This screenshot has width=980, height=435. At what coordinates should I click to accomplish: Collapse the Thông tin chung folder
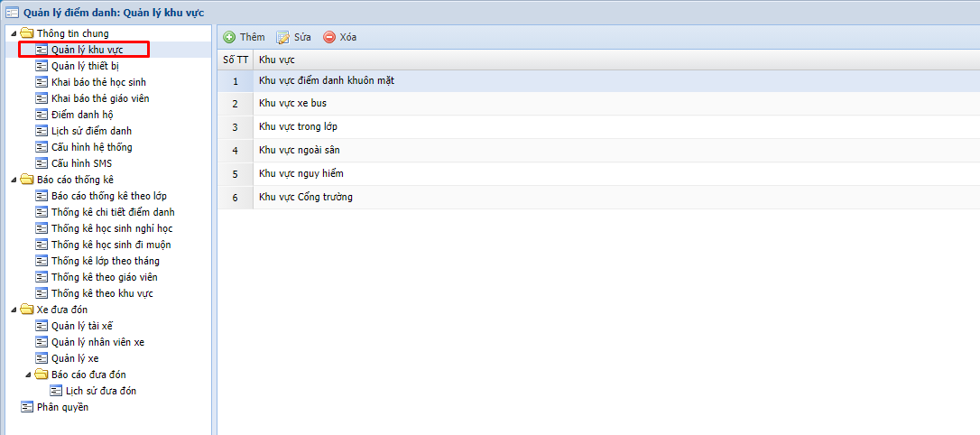tap(12, 33)
